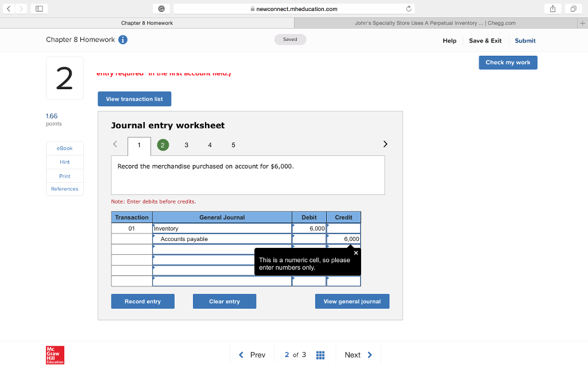Switch to worksheet entry tab 3
The width and height of the screenshot is (588, 368).
click(x=186, y=145)
